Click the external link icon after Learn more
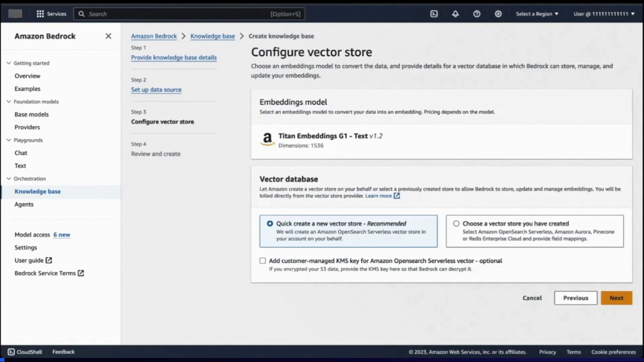This screenshot has height=362, width=644. (x=397, y=196)
